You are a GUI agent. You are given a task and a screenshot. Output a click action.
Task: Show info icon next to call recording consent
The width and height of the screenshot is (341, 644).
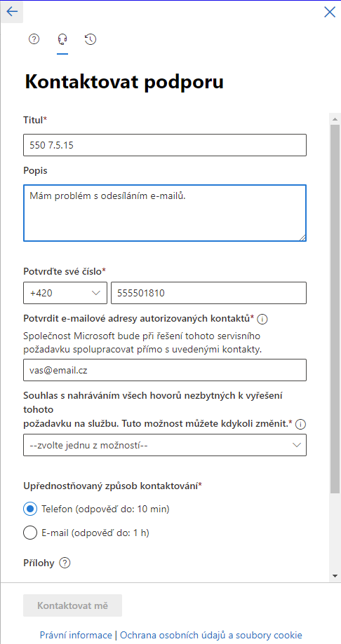pos(301,425)
